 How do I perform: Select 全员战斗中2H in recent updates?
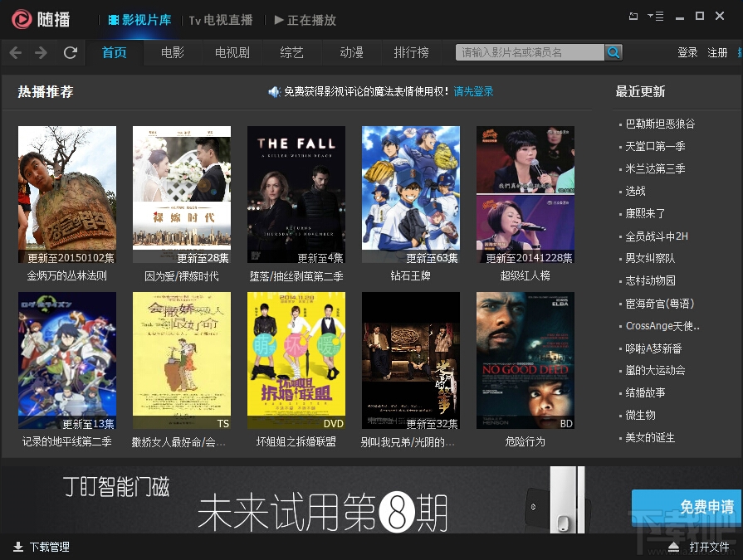tap(657, 236)
